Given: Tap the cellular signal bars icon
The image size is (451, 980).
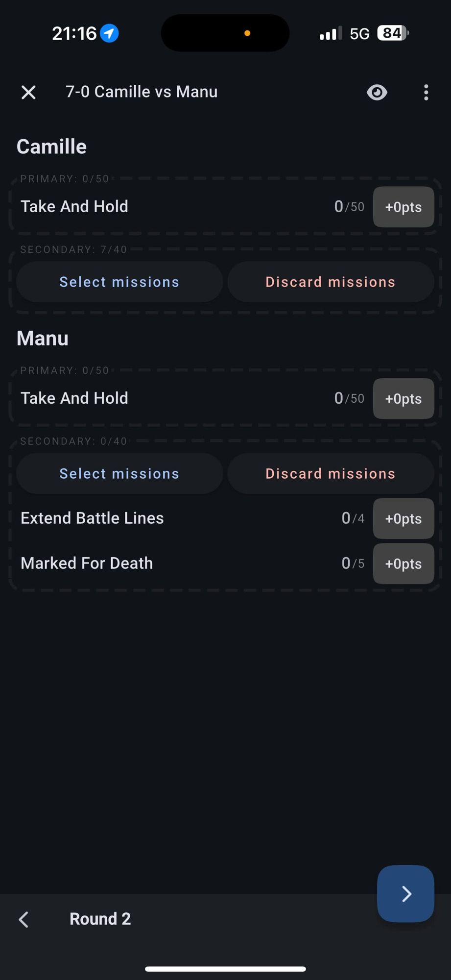Looking at the screenshot, I should tap(331, 34).
